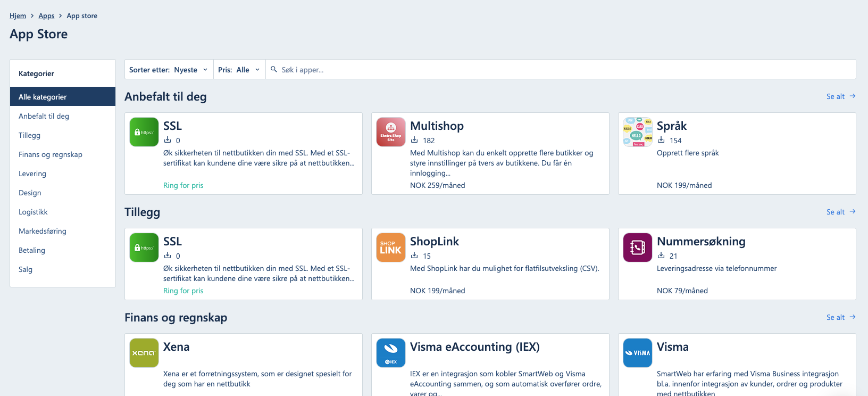Click the NOK 199/måned price on Språk
This screenshot has width=868, height=396.
[x=684, y=185]
